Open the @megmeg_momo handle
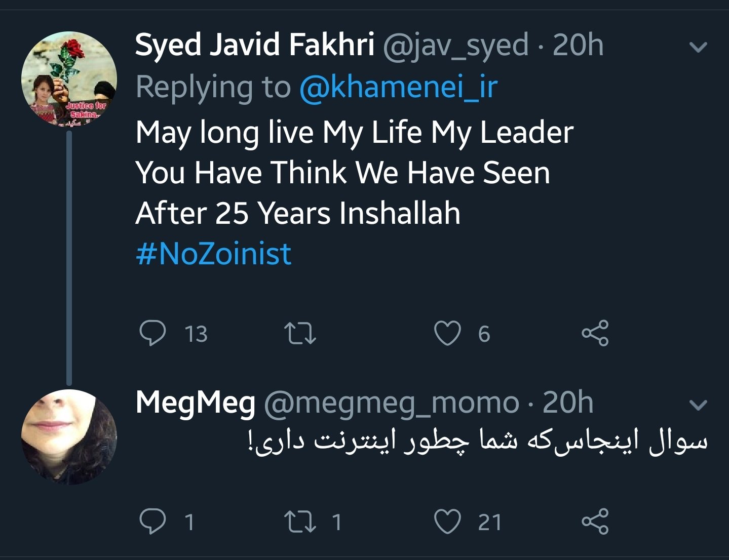The width and height of the screenshot is (729, 560). [391, 403]
